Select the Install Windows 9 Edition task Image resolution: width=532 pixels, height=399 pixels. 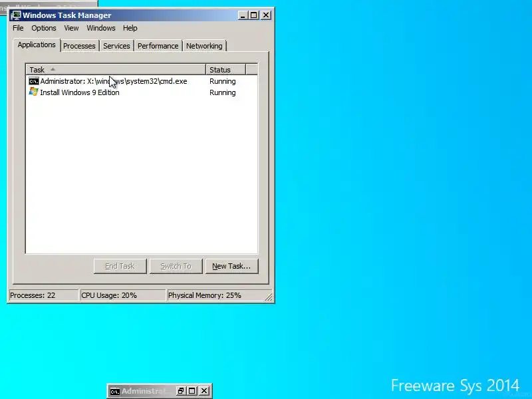point(142,92)
